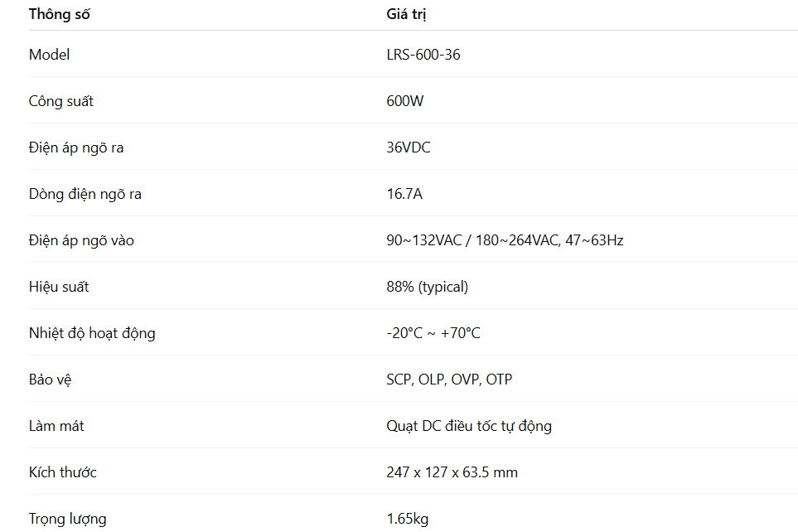Viewport: 798px width, 532px height.
Task: Click the 'Giá trị' column header
Action: click(x=406, y=14)
